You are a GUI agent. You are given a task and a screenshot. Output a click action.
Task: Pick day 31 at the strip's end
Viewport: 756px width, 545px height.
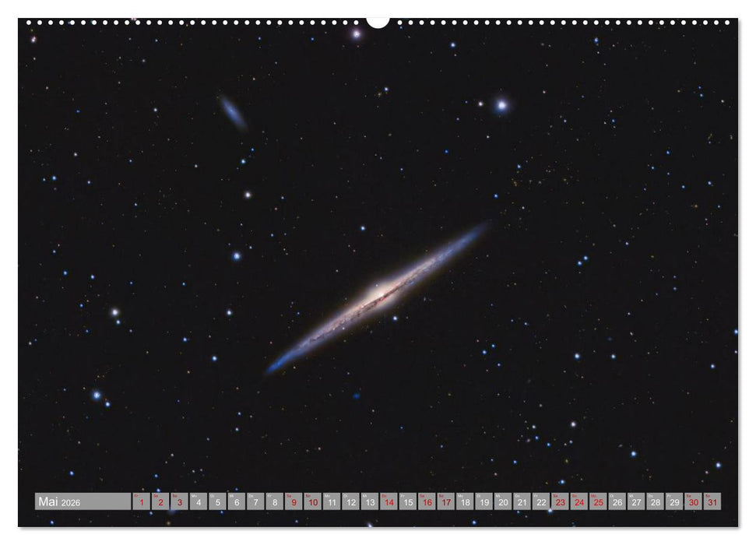712,502
